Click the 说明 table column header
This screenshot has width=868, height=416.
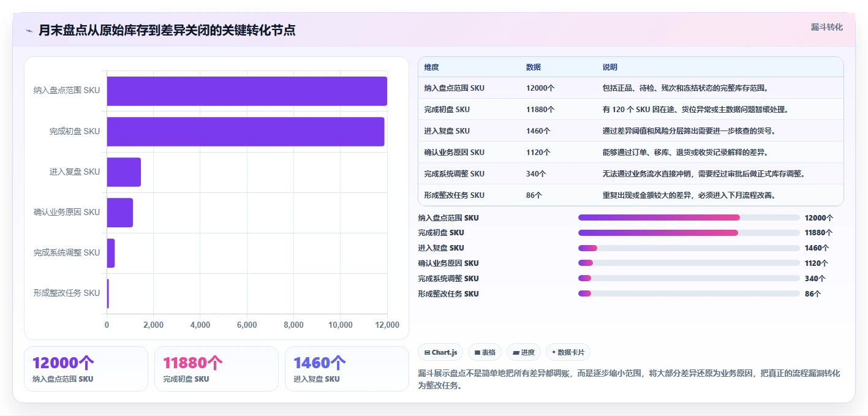pos(610,67)
